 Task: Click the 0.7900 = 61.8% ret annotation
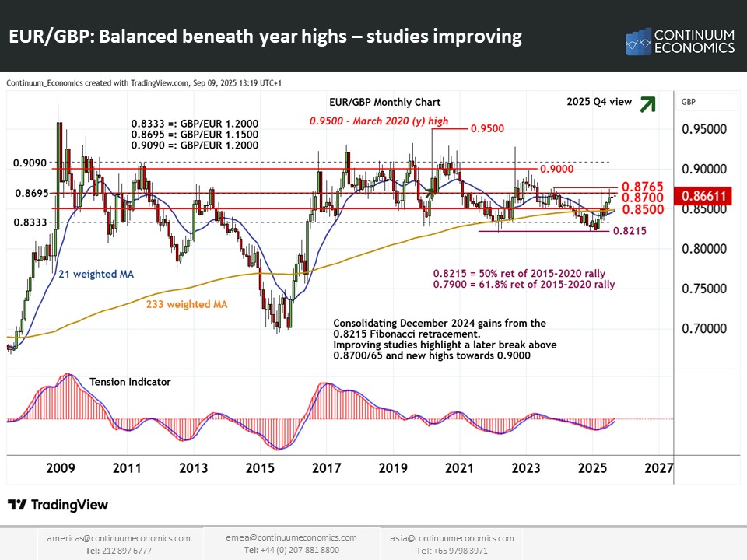[x=524, y=285]
